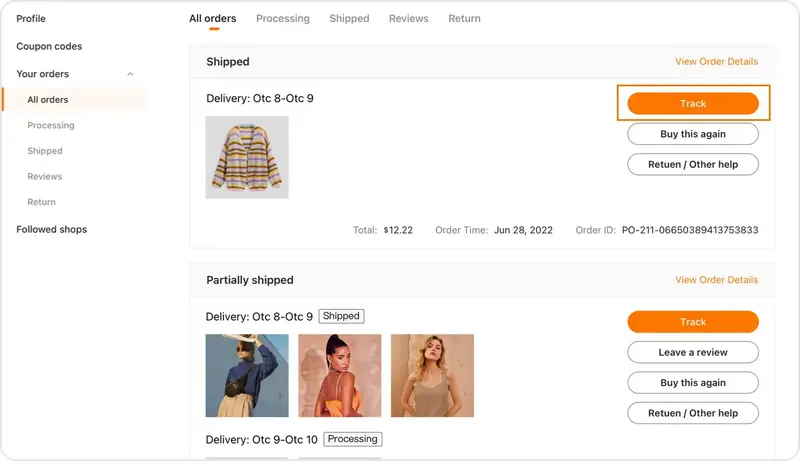Collapse the Your orders sidebar chevron
800x461 pixels.
coord(130,74)
